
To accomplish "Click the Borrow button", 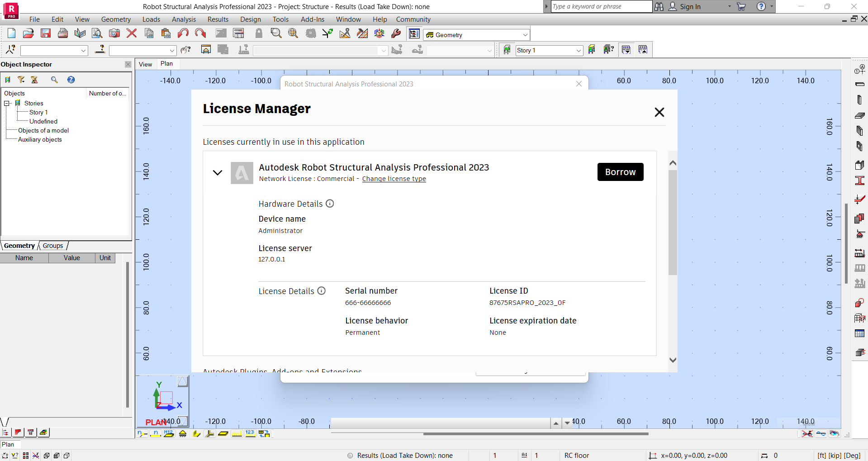I will pyautogui.click(x=620, y=172).
